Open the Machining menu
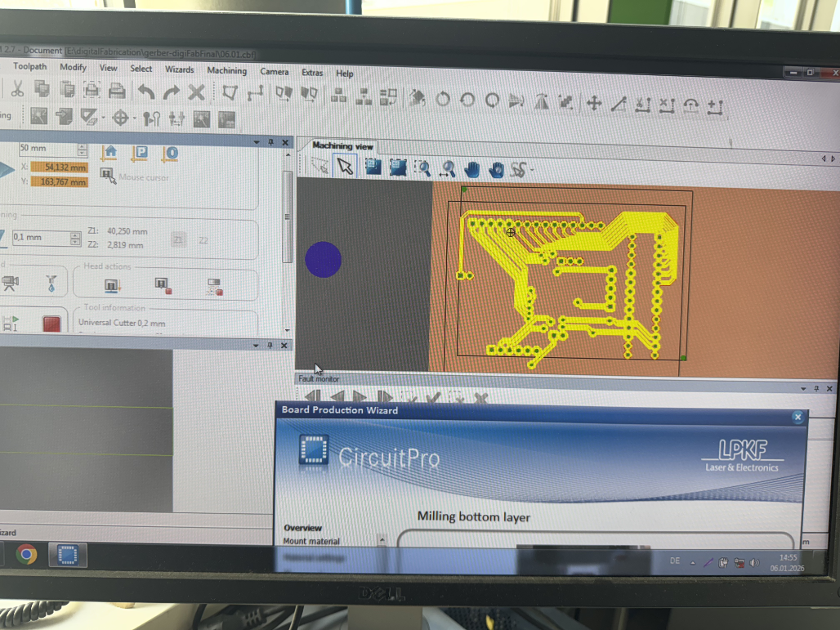The height and width of the screenshot is (630, 840). pos(226,71)
